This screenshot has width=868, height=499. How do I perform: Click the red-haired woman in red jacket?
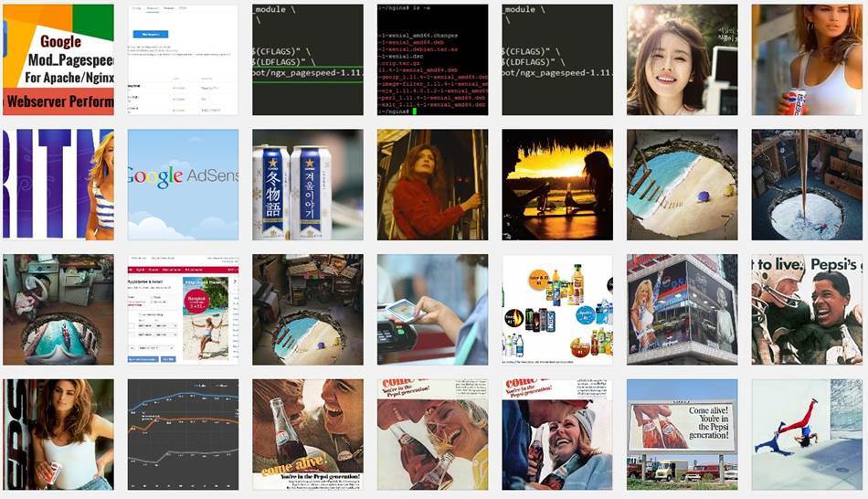pos(432,184)
